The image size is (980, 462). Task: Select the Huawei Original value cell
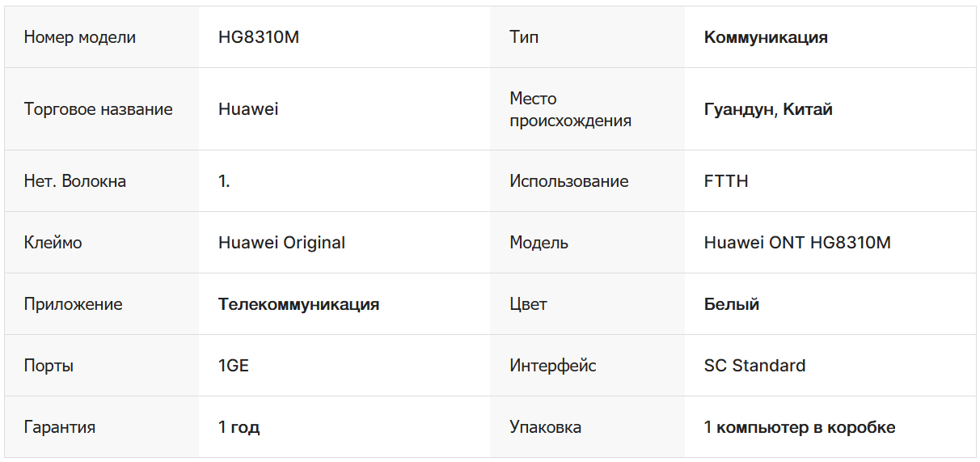click(281, 243)
